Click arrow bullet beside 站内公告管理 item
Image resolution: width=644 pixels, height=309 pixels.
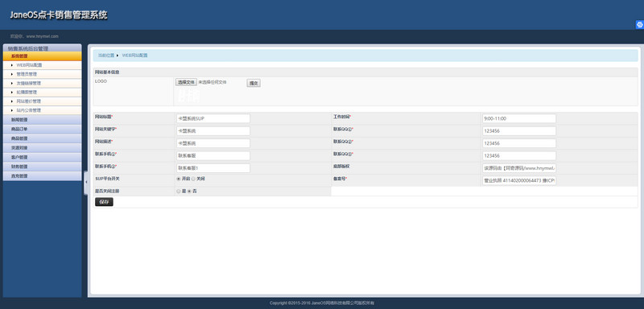point(12,110)
